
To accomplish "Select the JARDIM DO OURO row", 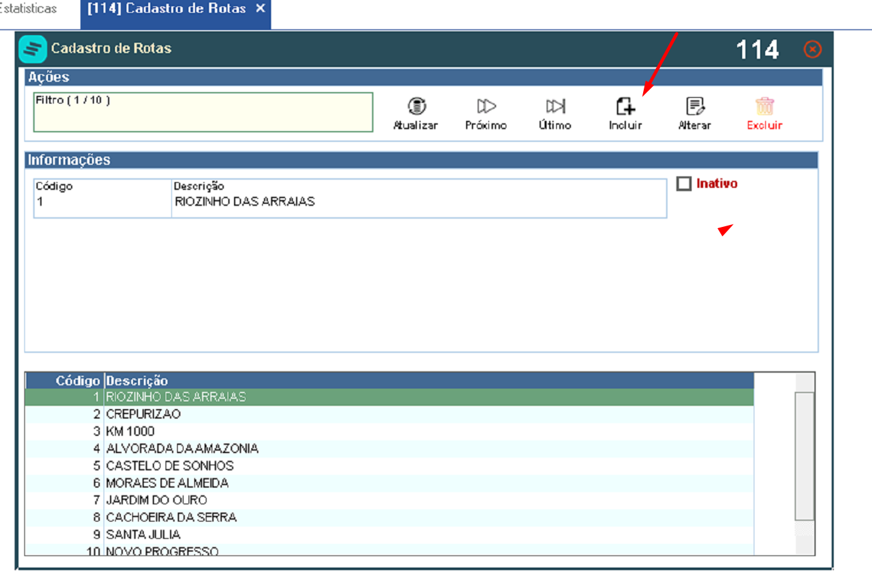I will pos(389,500).
